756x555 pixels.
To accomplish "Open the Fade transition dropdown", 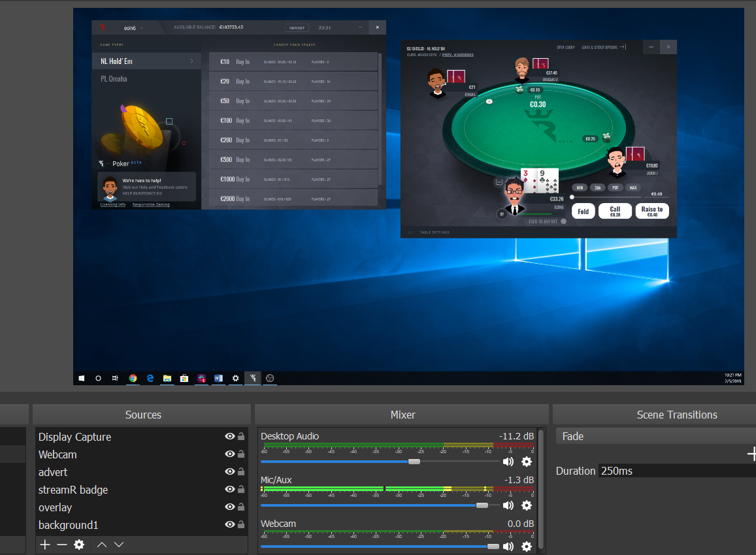I will click(x=656, y=436).
